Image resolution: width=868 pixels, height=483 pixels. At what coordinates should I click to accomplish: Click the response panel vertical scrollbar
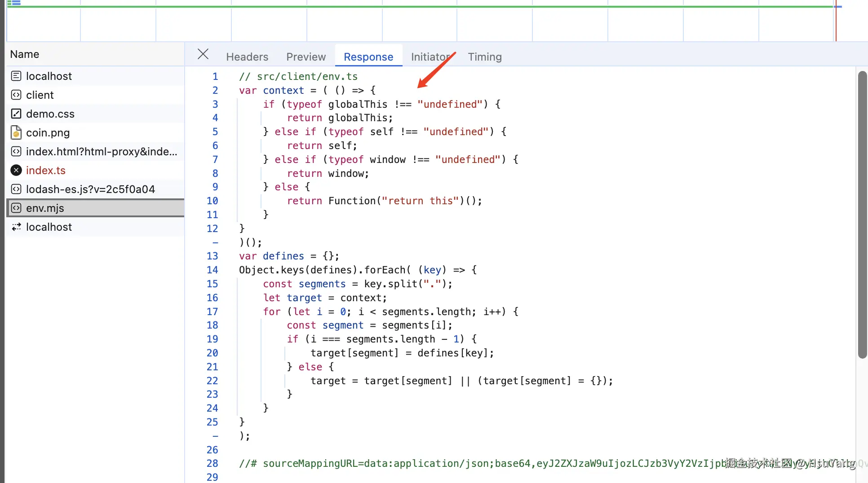tap(862, 215)
